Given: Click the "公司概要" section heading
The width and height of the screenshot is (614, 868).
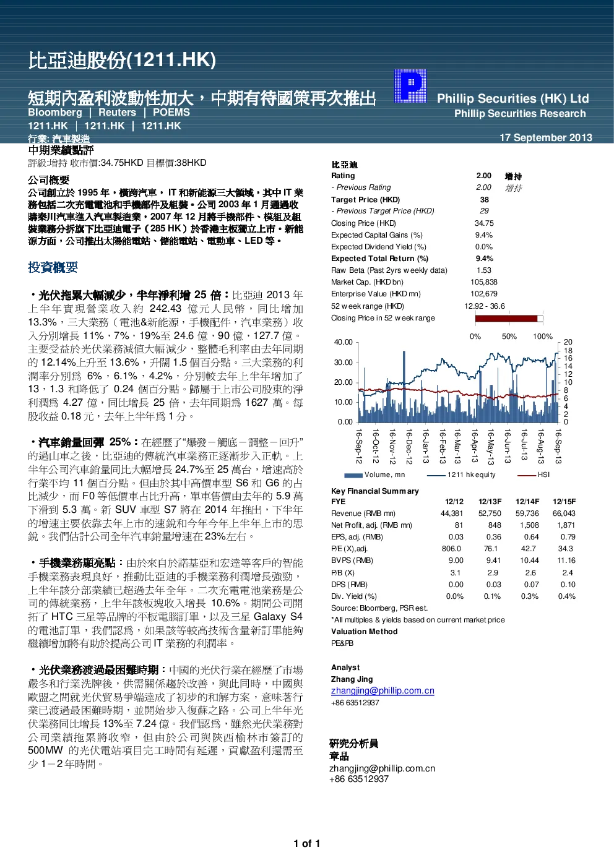Looking at the screenshot, I should tap(49, 180).
